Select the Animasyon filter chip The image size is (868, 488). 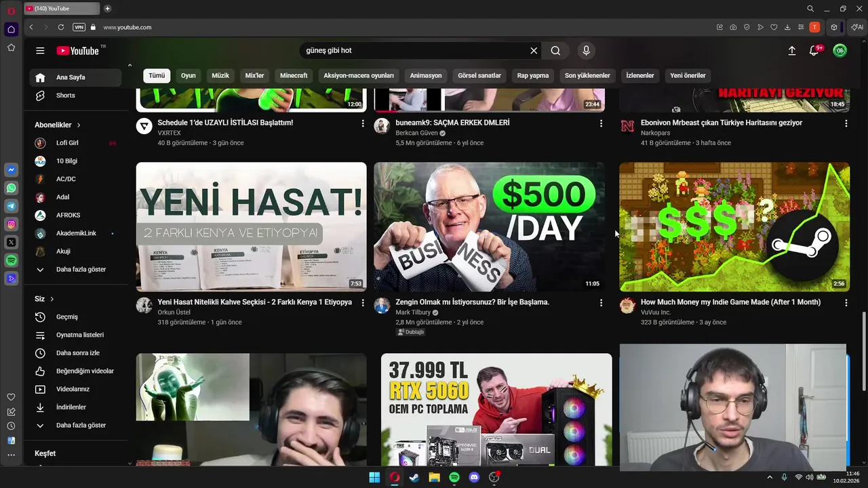[426, 76]
